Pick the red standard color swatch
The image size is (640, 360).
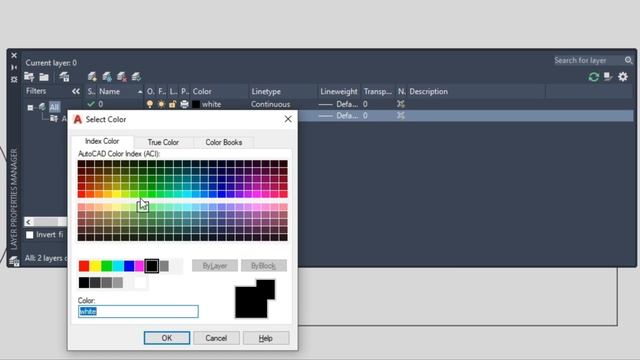point(84,266)
